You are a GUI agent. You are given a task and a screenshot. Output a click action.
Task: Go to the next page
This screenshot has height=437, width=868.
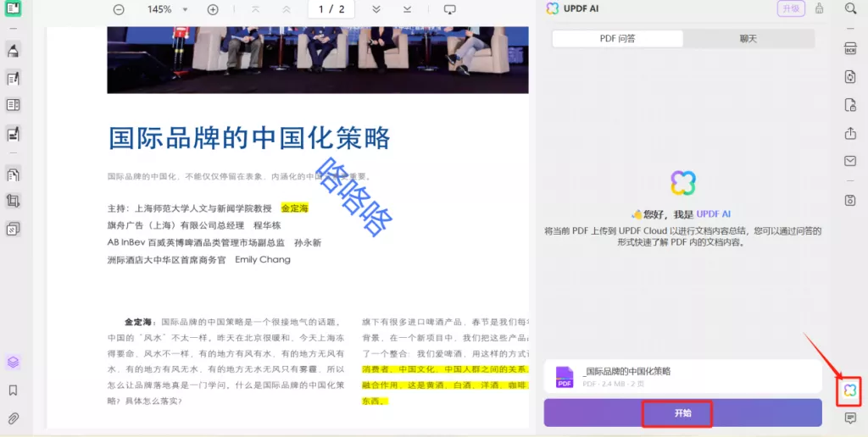tap(376, 9)
